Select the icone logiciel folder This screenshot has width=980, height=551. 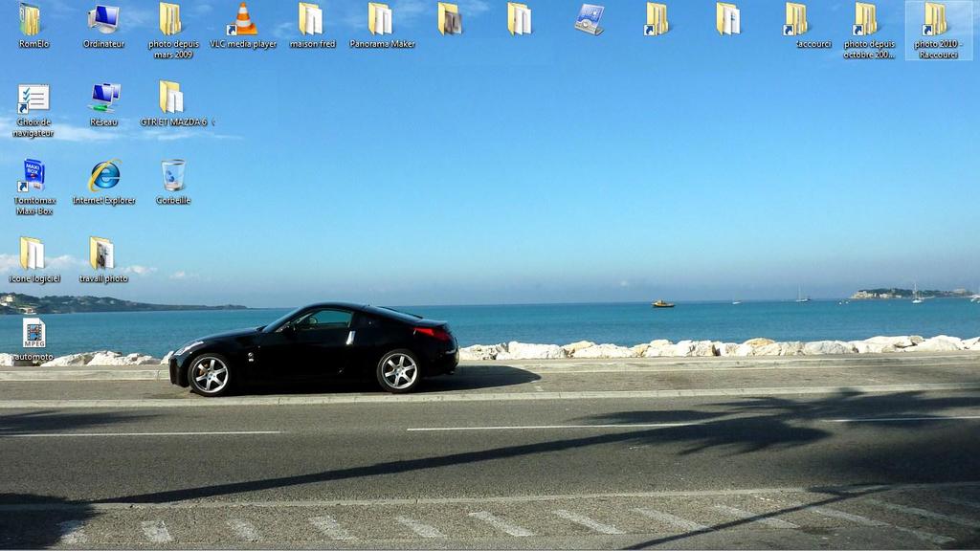pyautogui.click(x=33, y=254)
